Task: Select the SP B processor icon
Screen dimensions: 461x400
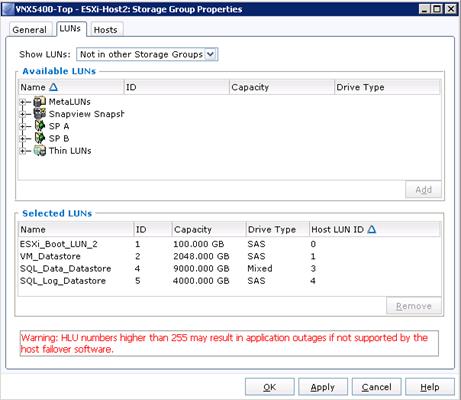Action: click(40, 138)
